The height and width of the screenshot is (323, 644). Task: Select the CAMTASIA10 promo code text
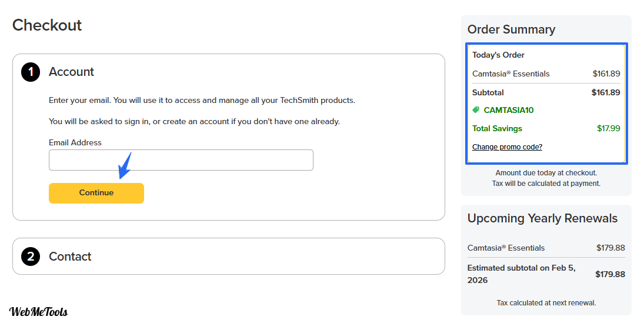[x=509, y=110]
